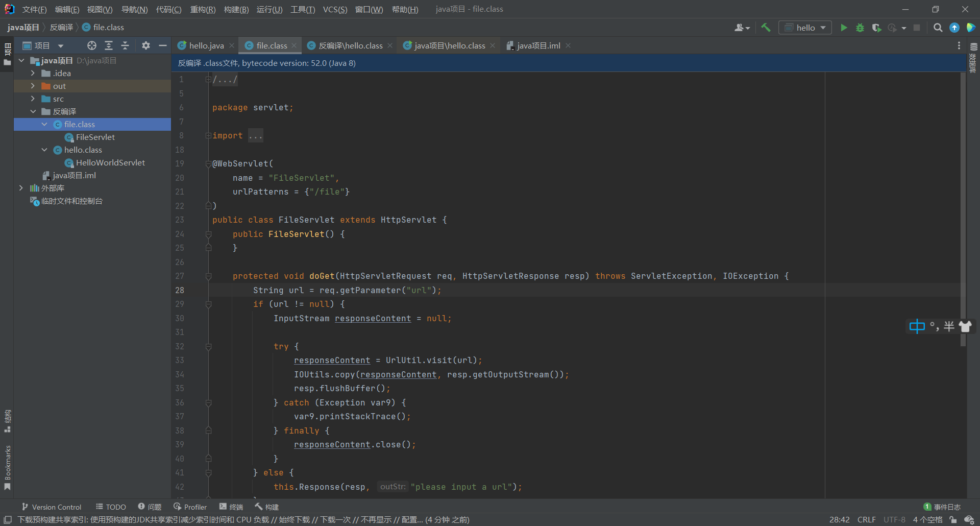Image resolution: width=980 pixels, height=526 pixels.
Task: Click breadcrumb 反编译 in navigation bar
Action: [x=61, y=27]
